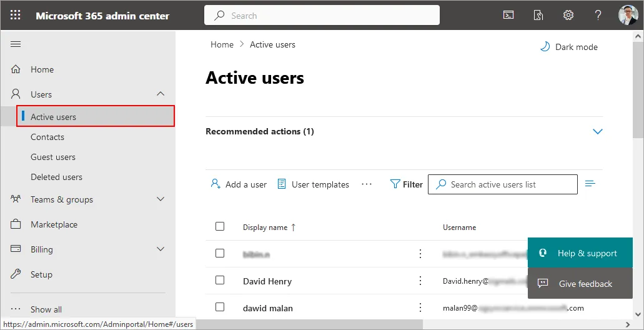This screenshot has width=644, height=330.
Task: Open Guest users in sidebar
Action: (53, 157)
